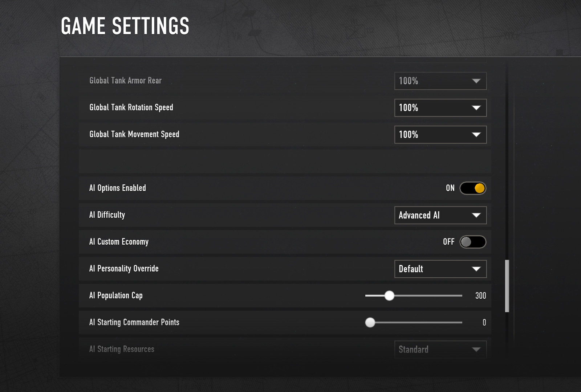Image resolution: width=581 pixels, height=392 pixels.
Task: Enable the AI Custom Economy toggle
Action: click(472, 242)
